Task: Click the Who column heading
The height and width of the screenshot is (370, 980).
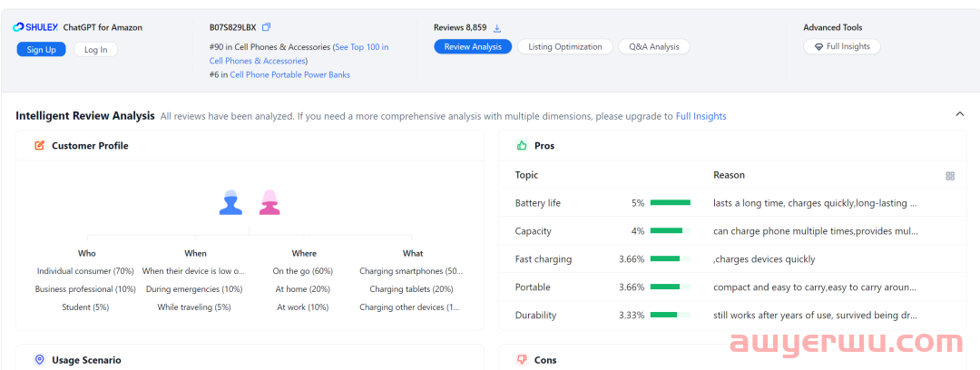Action: [87, 253]
